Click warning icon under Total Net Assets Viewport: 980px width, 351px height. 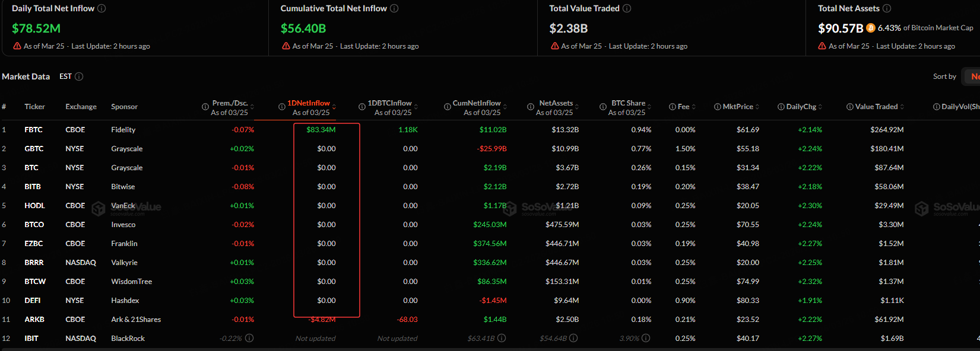822,46
